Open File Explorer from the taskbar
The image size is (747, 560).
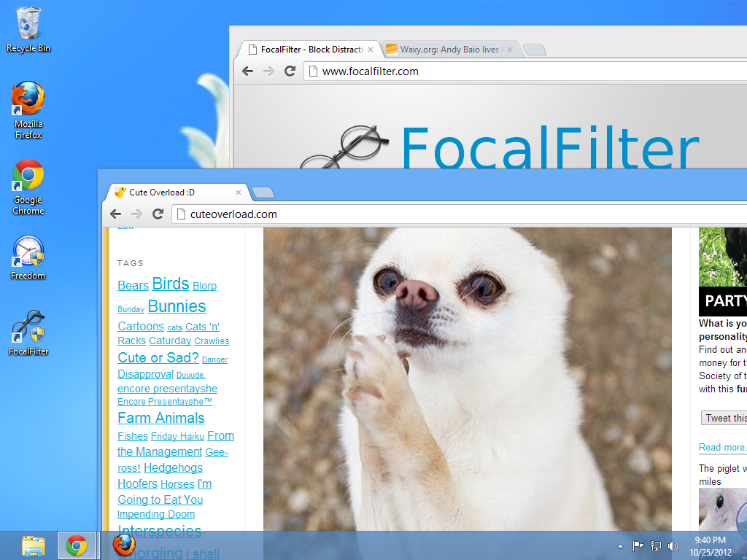point(33,545)
